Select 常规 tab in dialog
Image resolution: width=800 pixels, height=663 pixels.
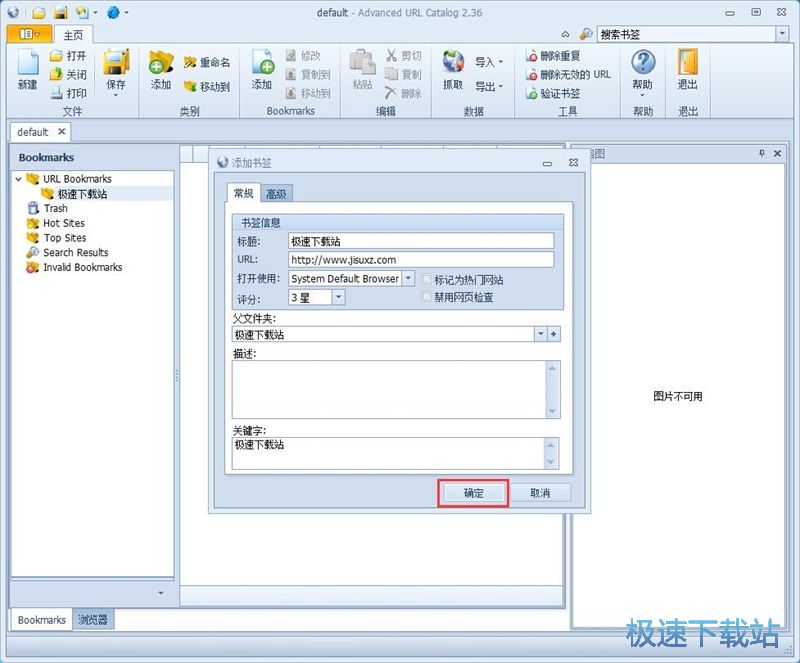click(243, 193)
